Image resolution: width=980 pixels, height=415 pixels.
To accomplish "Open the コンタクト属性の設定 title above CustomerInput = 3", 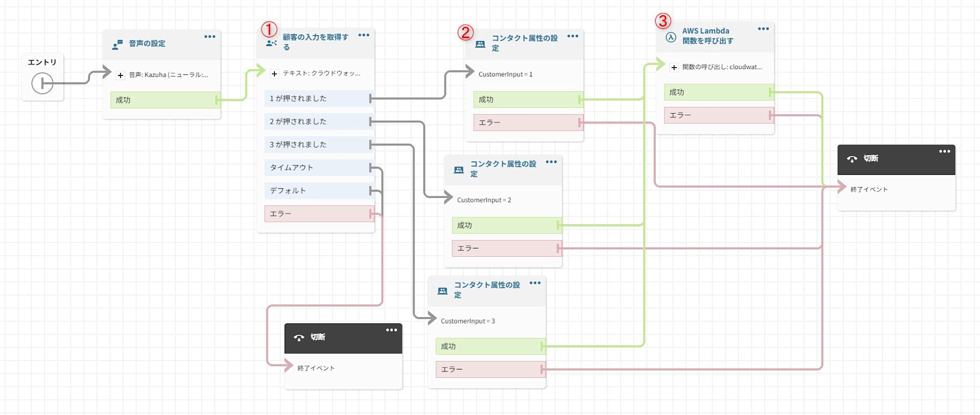I will click(x=487, y=290).
